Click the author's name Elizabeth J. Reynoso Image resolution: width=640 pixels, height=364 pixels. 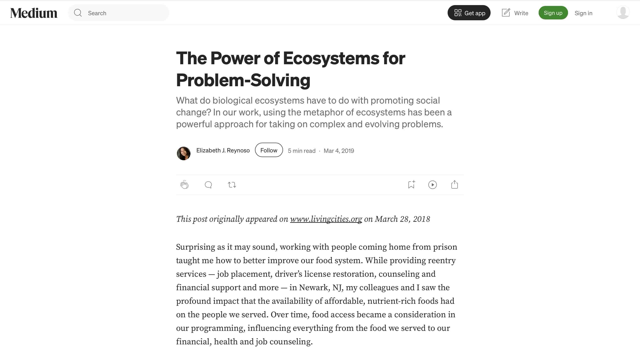click(223, 150)
